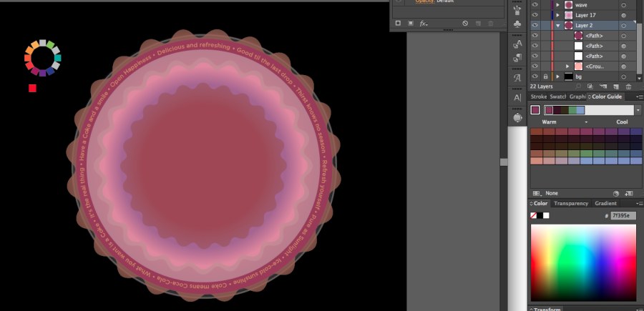Viewport: 644px width, 311px height.
Task: Open the Paragraph Styles panel icon
Action: (517, 59)
